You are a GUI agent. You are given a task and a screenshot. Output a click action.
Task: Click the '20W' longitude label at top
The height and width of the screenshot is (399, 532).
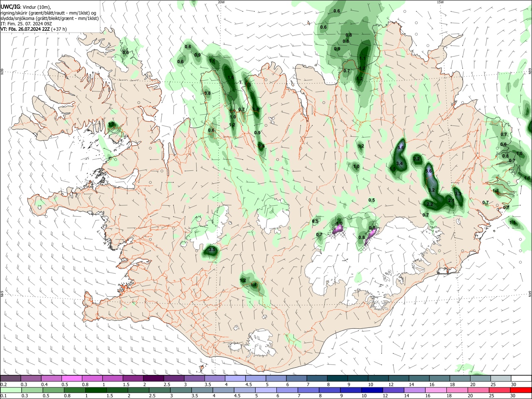(221, 2)
